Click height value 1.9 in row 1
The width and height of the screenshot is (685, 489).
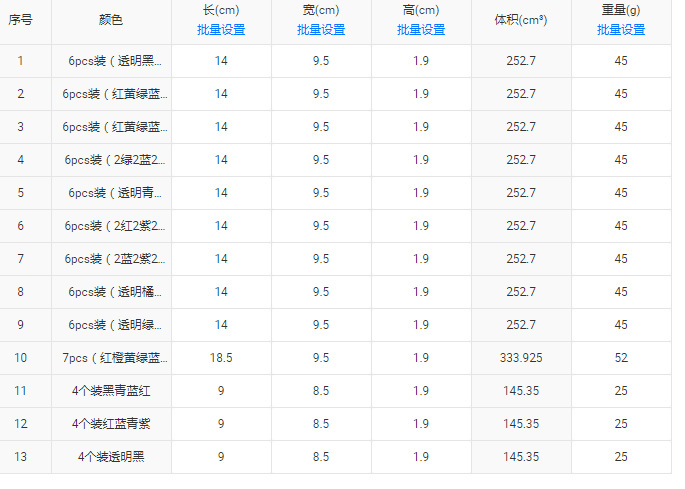[421, 61]
